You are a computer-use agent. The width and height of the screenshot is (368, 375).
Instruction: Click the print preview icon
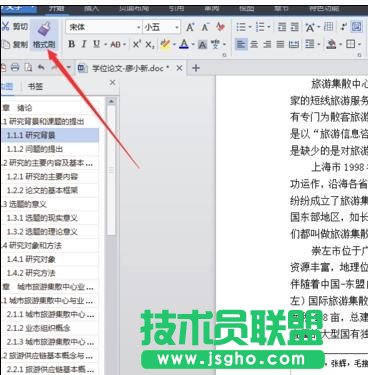pos(28,68)
